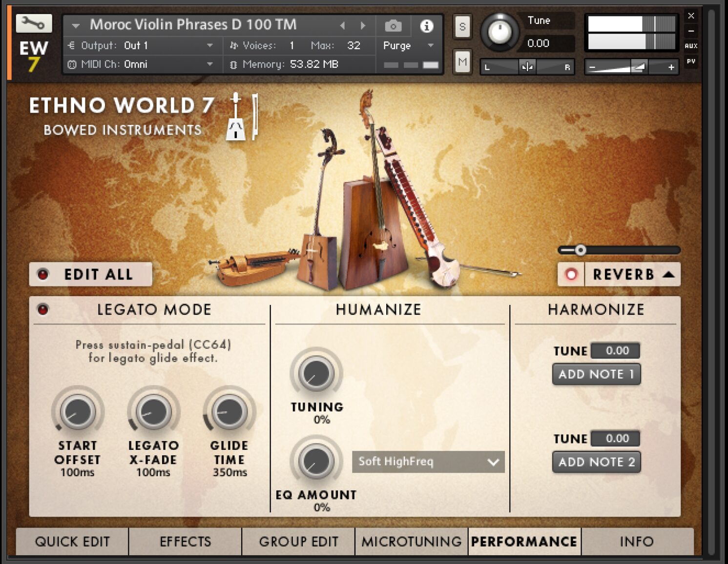Open the instrument name dropdown arrow

point(76,25)
